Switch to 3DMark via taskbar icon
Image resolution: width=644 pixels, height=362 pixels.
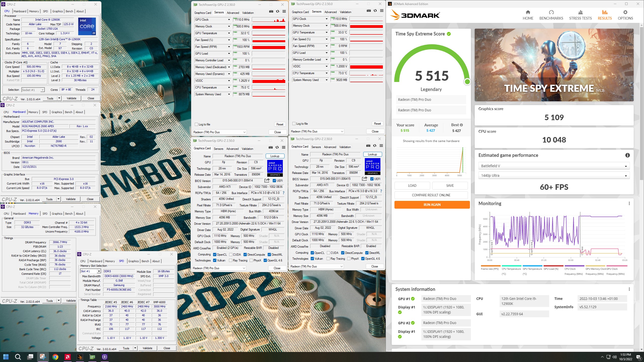(80, 357)
